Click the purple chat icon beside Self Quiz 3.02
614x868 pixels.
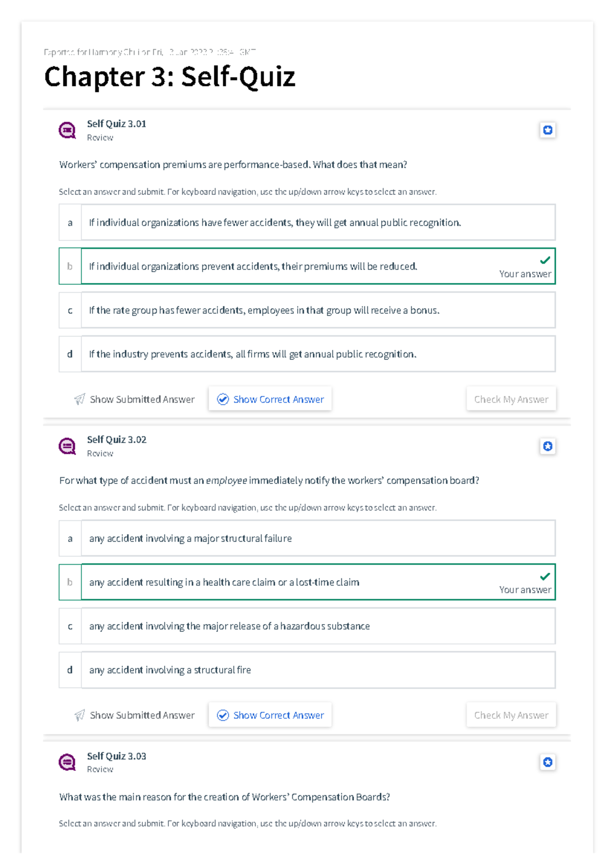point(67,447)
